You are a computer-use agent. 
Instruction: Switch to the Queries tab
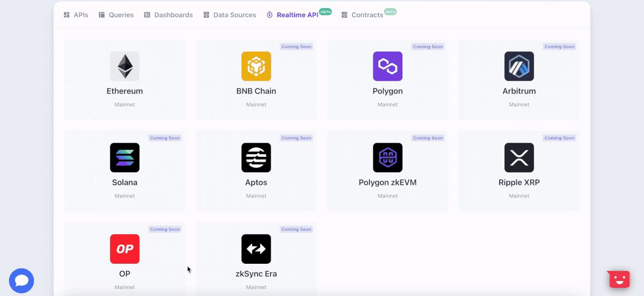116,15
